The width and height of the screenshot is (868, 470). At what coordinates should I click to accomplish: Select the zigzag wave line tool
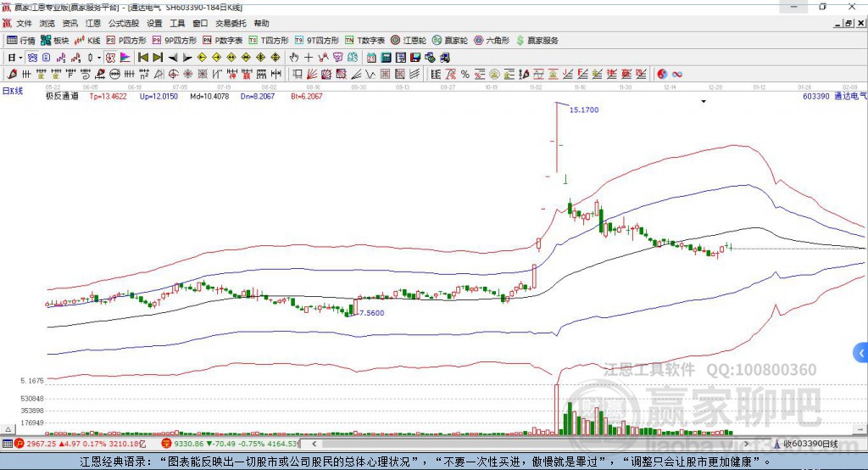(370, 75)
